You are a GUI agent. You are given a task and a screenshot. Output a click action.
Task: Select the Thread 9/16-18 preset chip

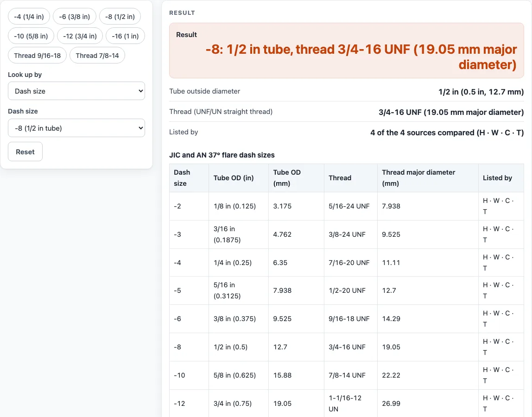pos(38,55)
